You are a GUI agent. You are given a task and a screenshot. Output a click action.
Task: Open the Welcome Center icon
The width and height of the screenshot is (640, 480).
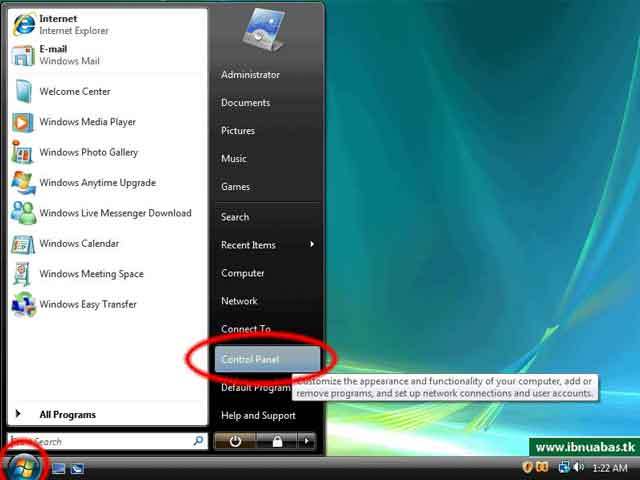(23, 91)
